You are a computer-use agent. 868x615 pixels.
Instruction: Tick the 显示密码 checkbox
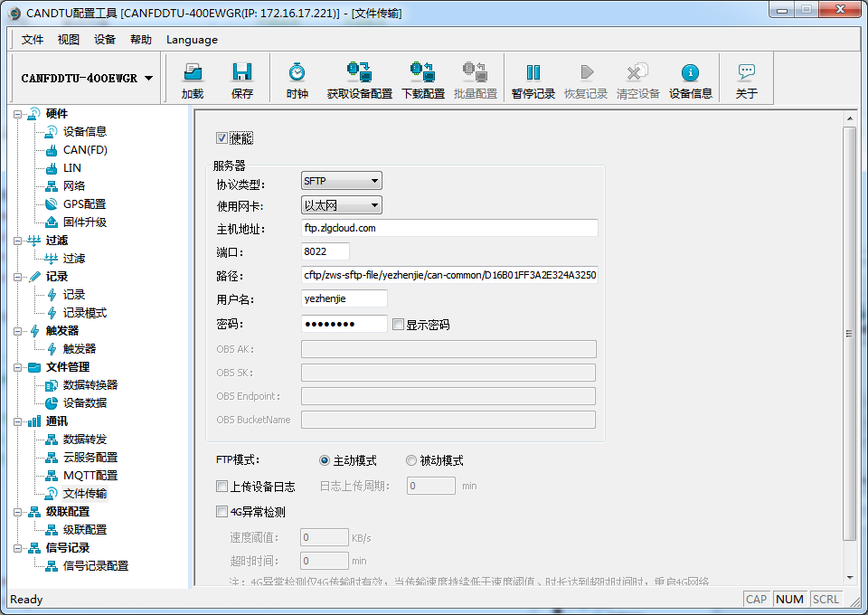[398, 325]
